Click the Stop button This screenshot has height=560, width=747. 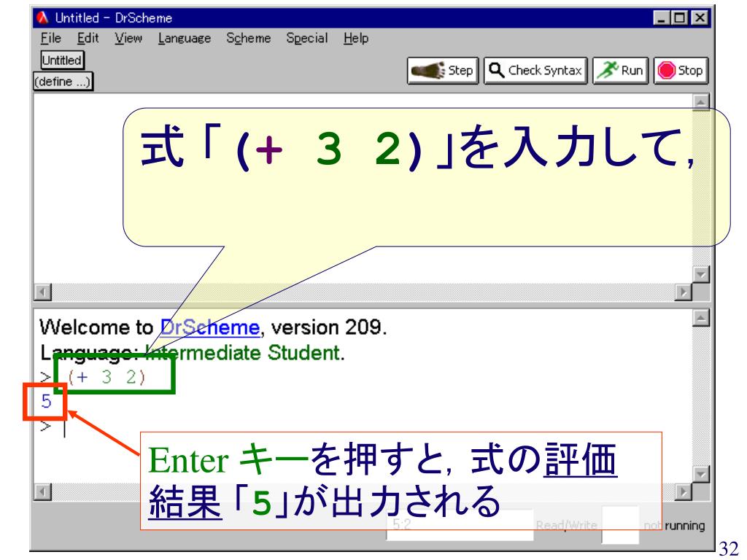681,71
